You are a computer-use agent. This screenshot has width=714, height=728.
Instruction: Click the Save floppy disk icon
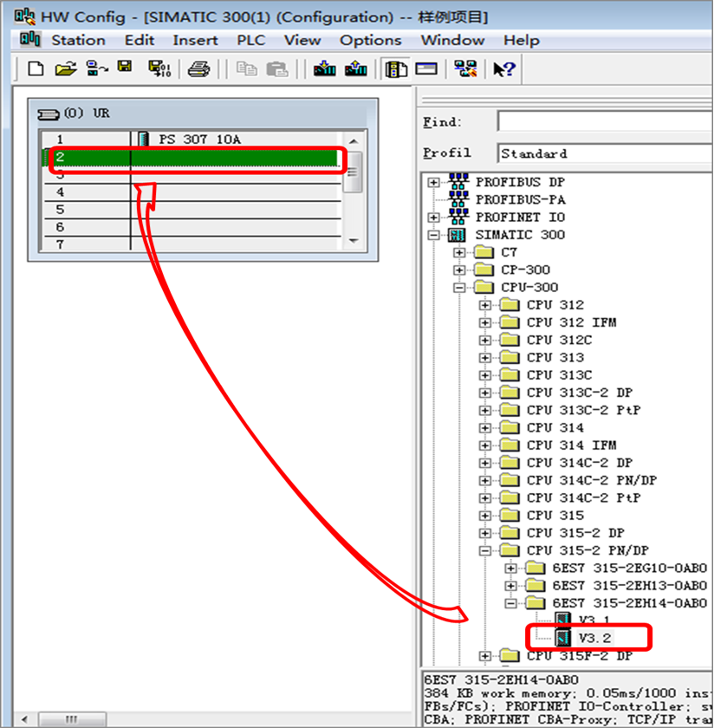[125, 67]
